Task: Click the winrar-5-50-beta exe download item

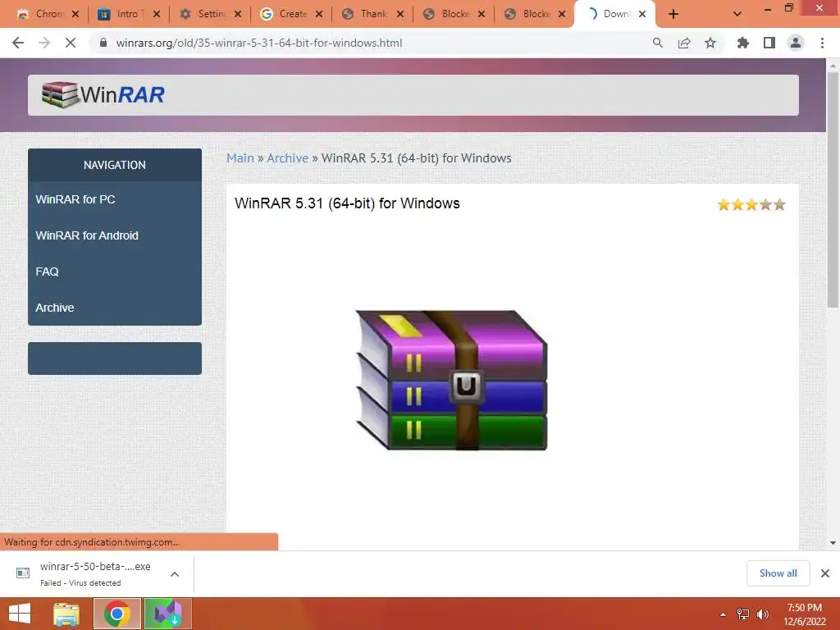Action: [x=95, y=573]
